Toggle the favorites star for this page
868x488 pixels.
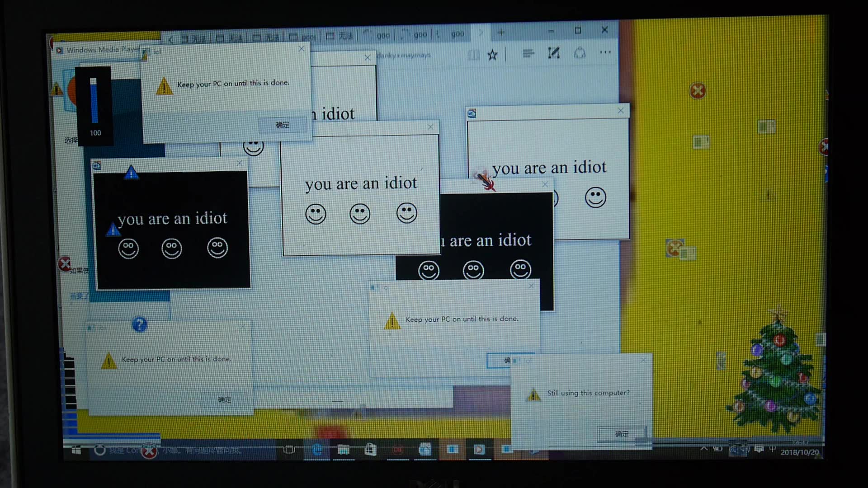coord(492,54)
